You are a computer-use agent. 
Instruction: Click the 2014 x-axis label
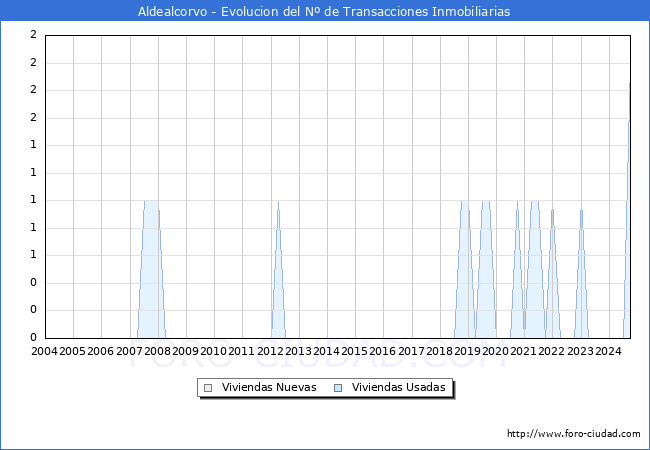pos(326,351)
